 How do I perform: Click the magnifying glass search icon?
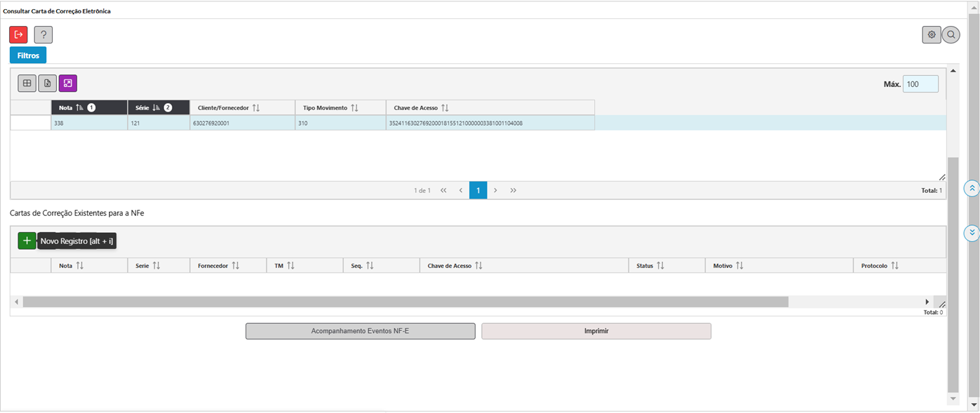pos(951,34)
